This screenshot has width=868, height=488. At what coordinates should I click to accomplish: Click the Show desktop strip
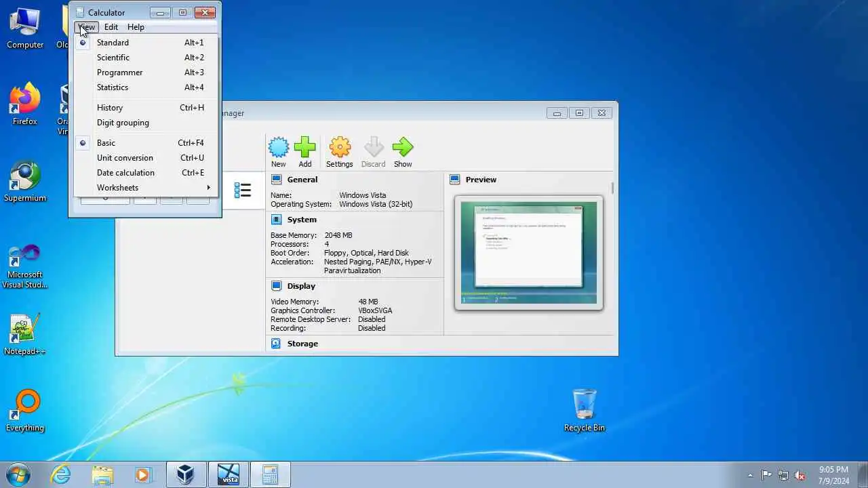tap(863, 475)
